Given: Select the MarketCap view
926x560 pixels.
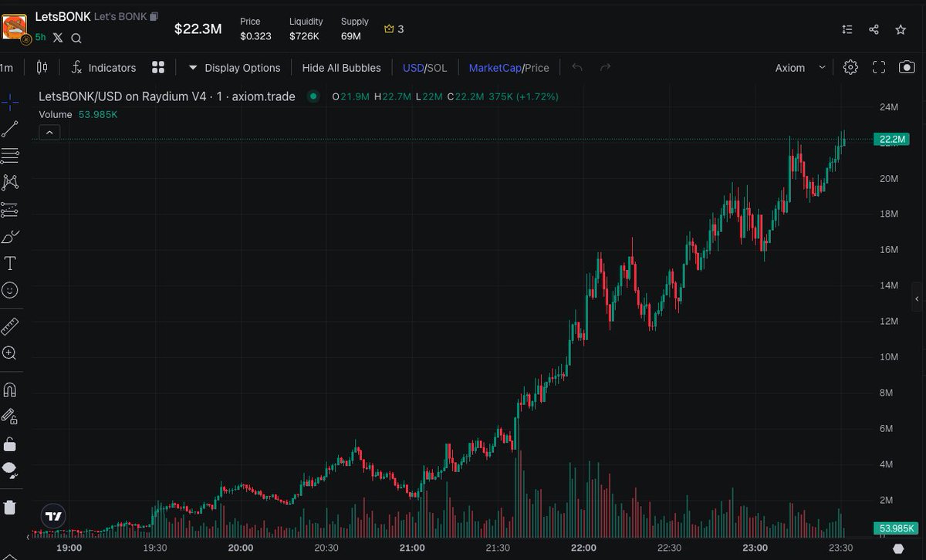Looking at the screenshot, I should pyautogui.click(x=494, y=68).
